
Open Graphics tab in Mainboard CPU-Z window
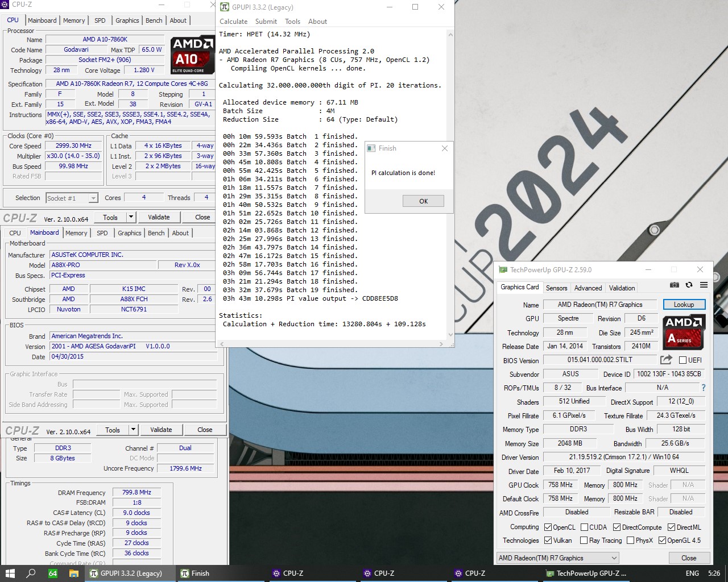(x=130, y=233)
